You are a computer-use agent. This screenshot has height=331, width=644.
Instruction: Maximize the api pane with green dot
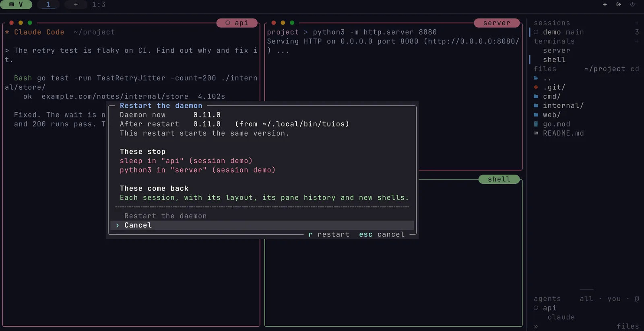point(30,23)
